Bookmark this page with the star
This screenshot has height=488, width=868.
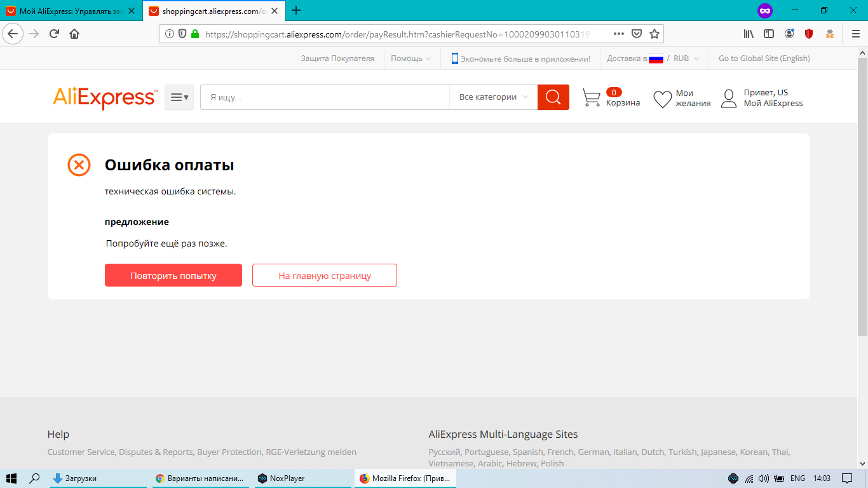pyautogui.click(x=654, y=34)
